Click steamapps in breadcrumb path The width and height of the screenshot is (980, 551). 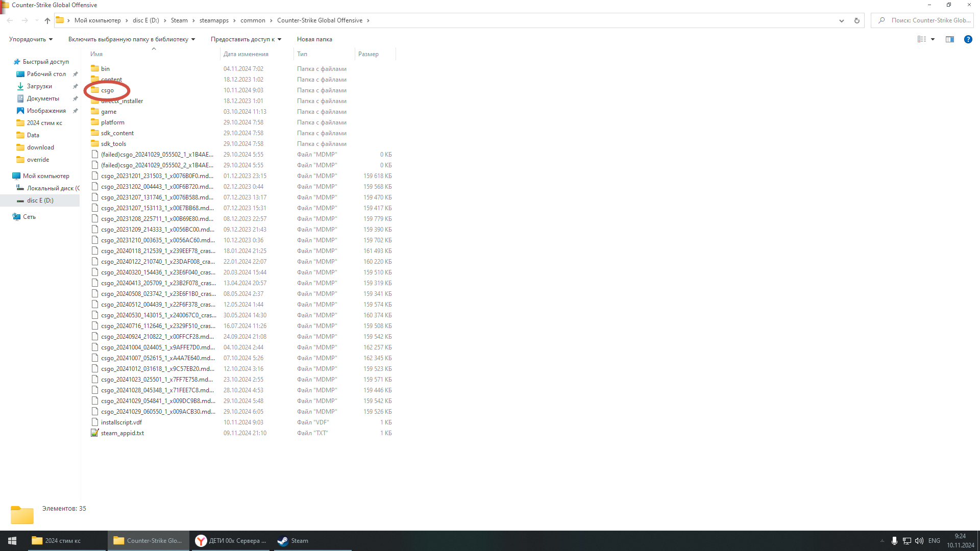coord(214,20)
